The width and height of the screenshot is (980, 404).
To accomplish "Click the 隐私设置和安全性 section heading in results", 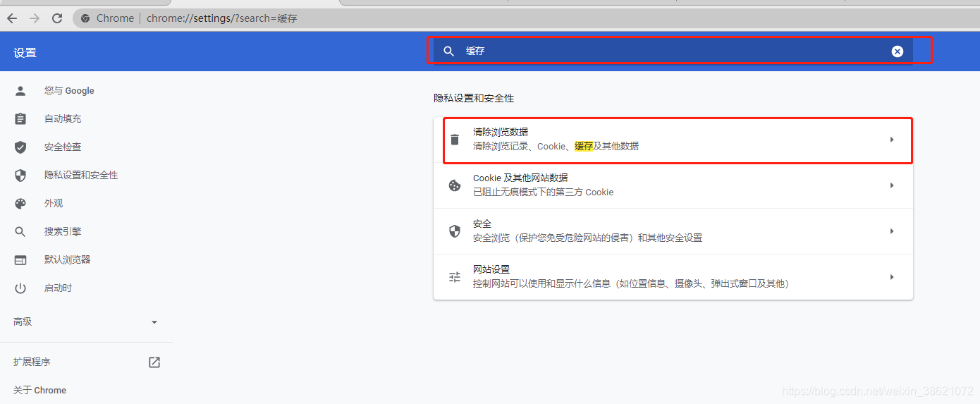I will [474, 98].
